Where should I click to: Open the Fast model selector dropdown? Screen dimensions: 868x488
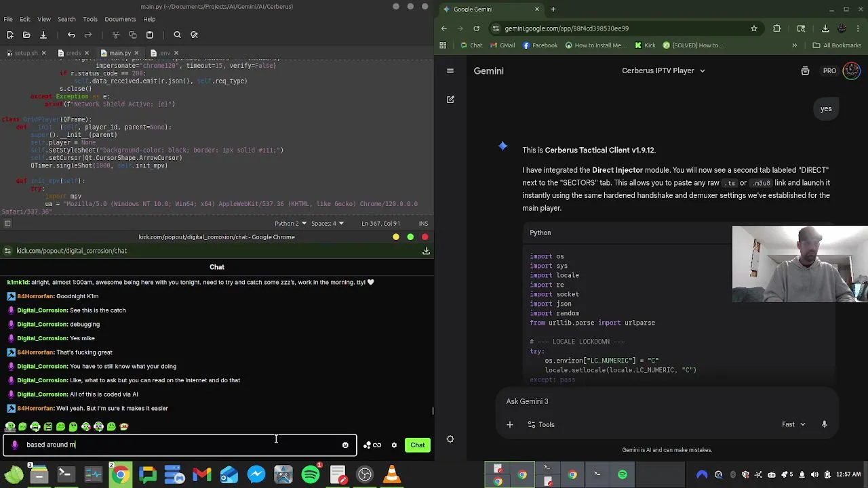click(x=793, y=424)
